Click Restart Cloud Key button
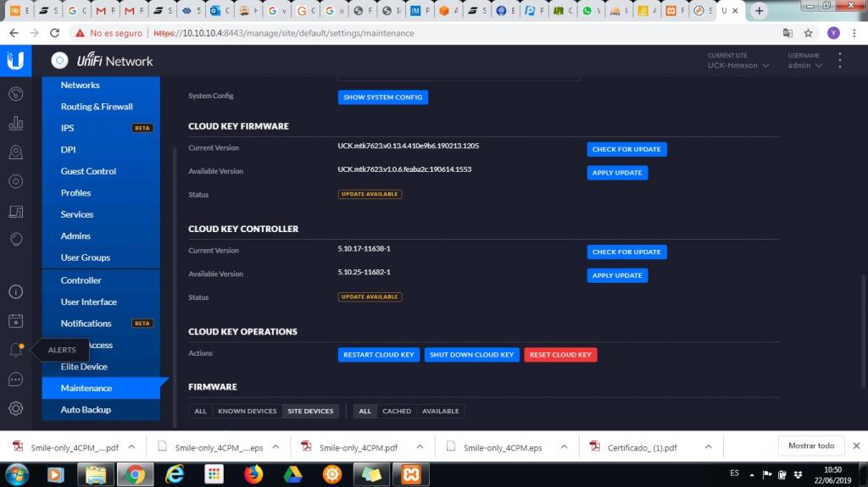 (x=379, y=355)
